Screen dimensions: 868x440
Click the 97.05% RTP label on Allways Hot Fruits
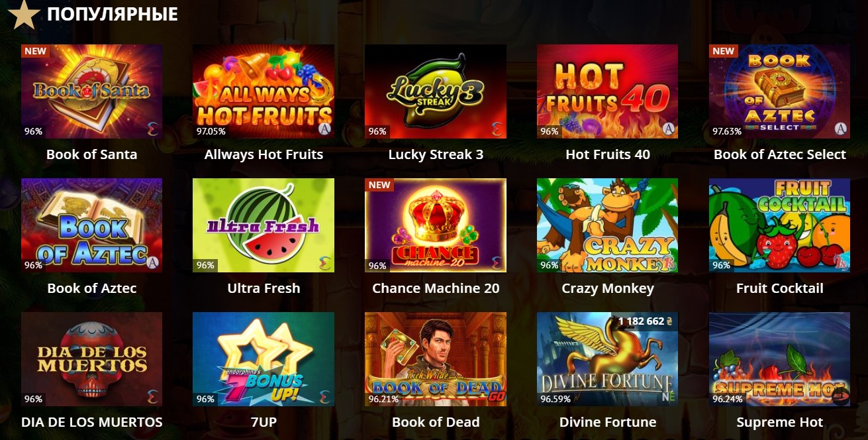pos(211,131)
